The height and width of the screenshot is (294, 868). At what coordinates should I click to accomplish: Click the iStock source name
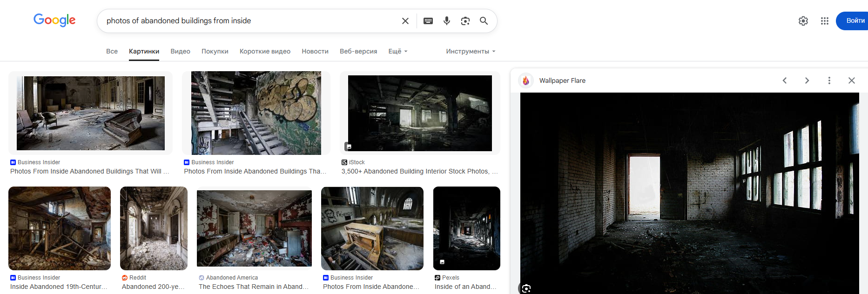click(x=357, y=162)
